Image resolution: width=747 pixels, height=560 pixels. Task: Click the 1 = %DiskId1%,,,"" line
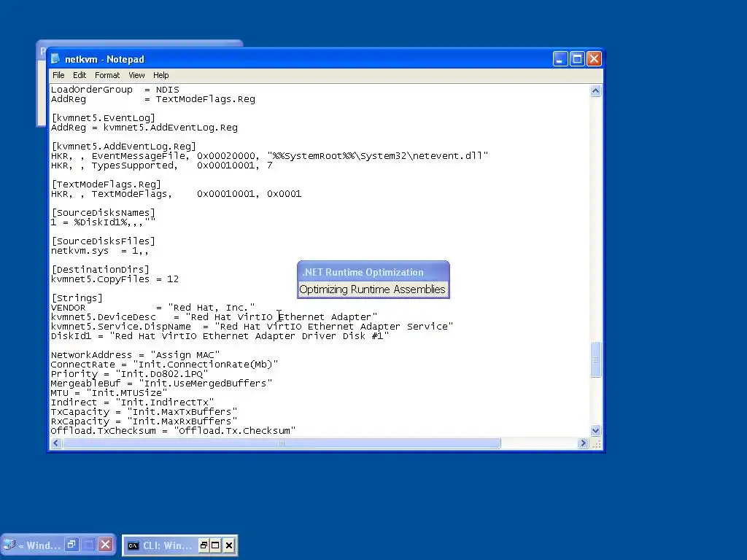point(103,222)
